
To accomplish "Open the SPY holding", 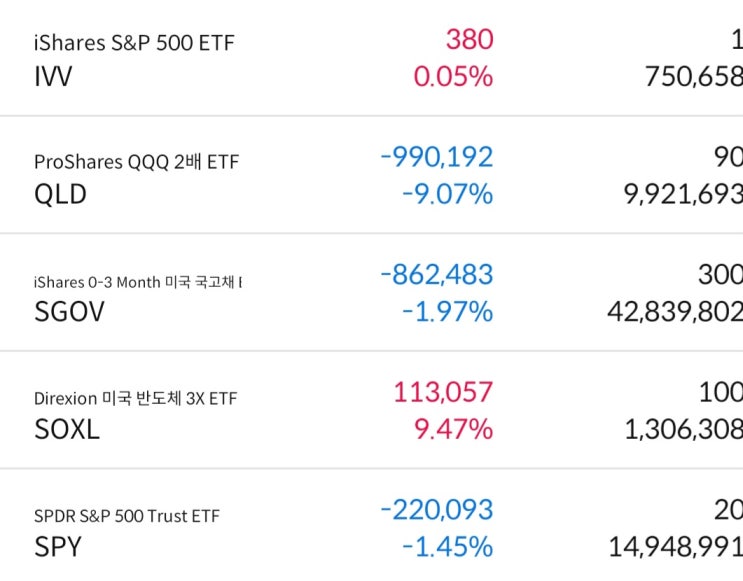I will (x=58, y=547).
